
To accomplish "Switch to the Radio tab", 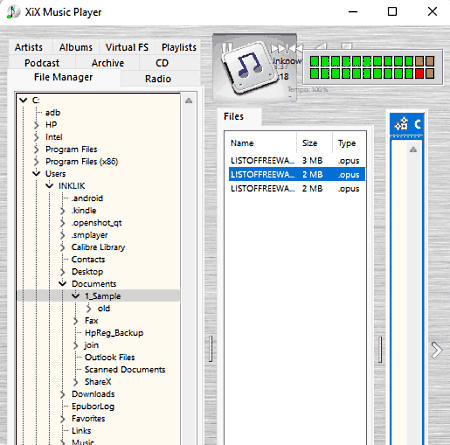I will click(x=158, y=79).
